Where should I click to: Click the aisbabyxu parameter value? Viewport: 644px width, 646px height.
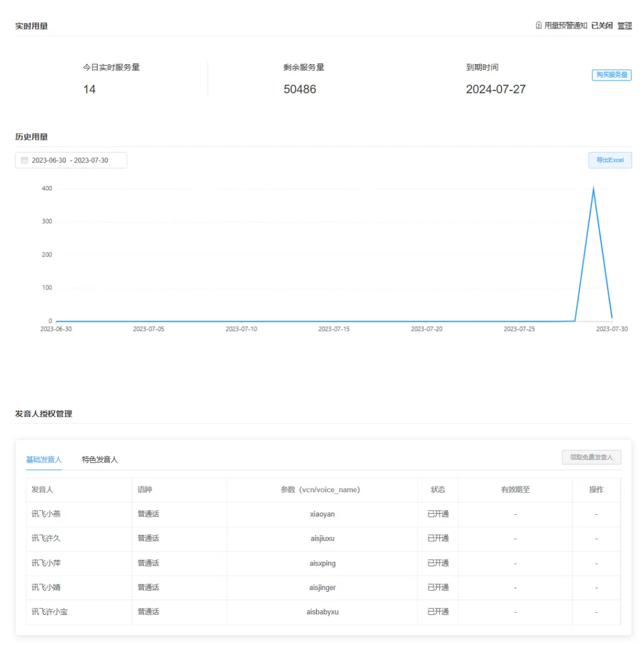point(323,612)
